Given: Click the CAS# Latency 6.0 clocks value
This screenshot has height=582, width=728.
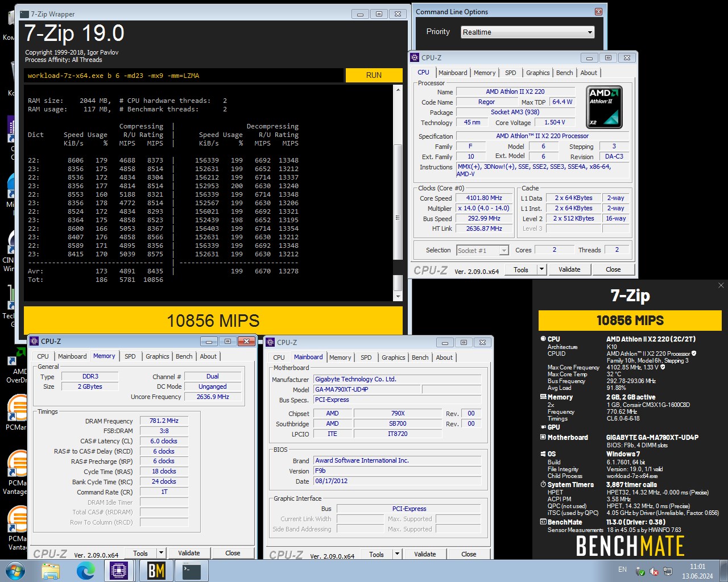Looking at the screenshot, I should (164, 441).
